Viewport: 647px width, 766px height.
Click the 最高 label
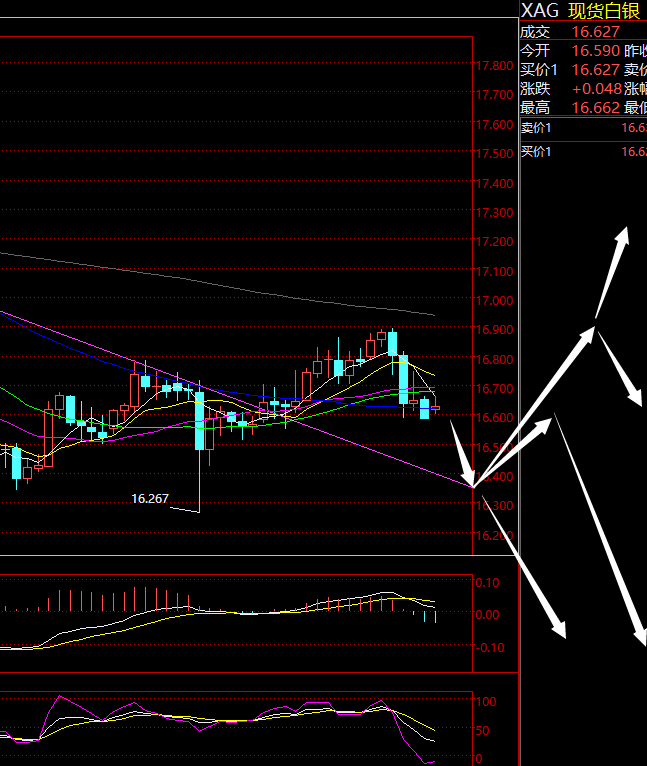tap(535, 107)
